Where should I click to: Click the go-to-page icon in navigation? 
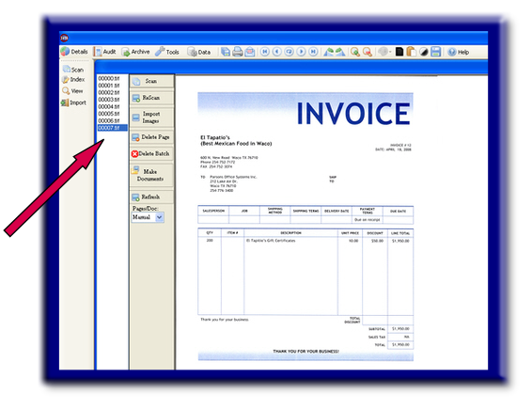[x=289, y=52]
